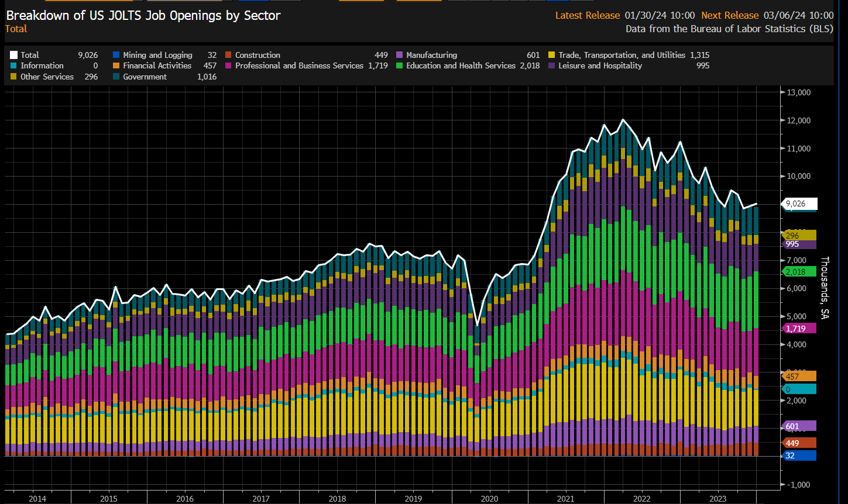Click the green 2,018 axis value flag

click(x=799, y=272)
